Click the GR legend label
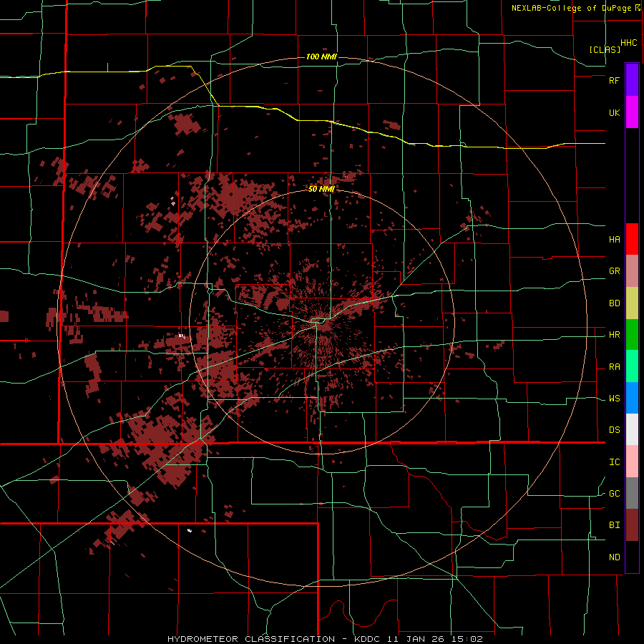This screenshot has height=644, width=644. click(x=614, y=271)
